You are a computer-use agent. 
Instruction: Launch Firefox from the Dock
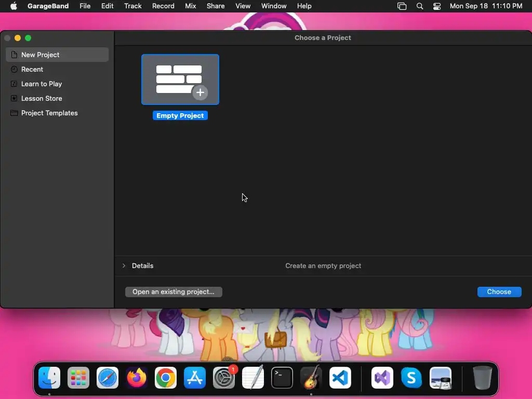pyautogui.click(x=137, y=378)
